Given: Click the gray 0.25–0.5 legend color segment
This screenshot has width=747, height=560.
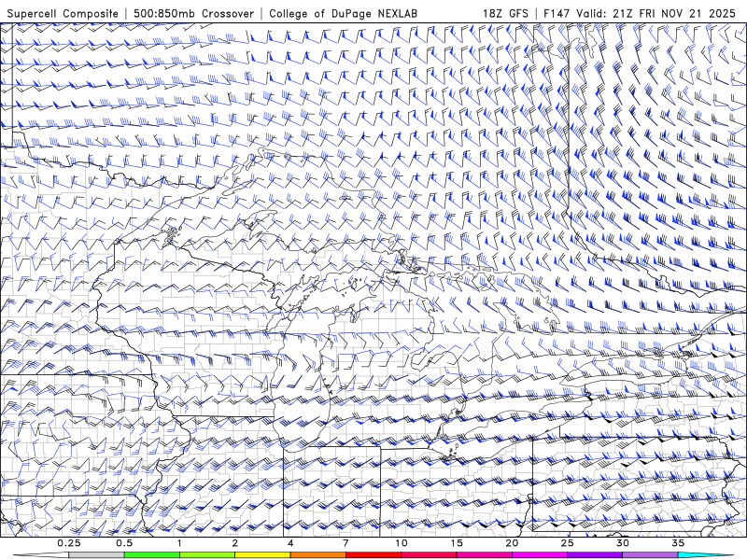Looking at the screenshot, I should coord(96,555).
